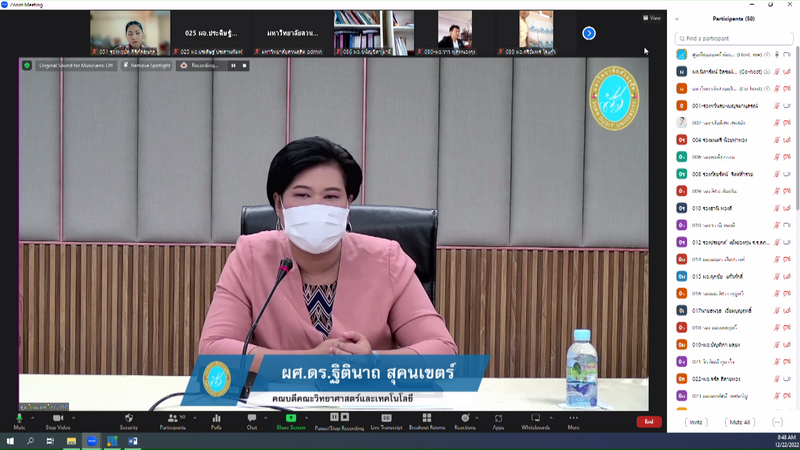The width and height of the screenshot is (800, 450).
Task: Open Breakout Rooms icon
Action: pos(427,418)
